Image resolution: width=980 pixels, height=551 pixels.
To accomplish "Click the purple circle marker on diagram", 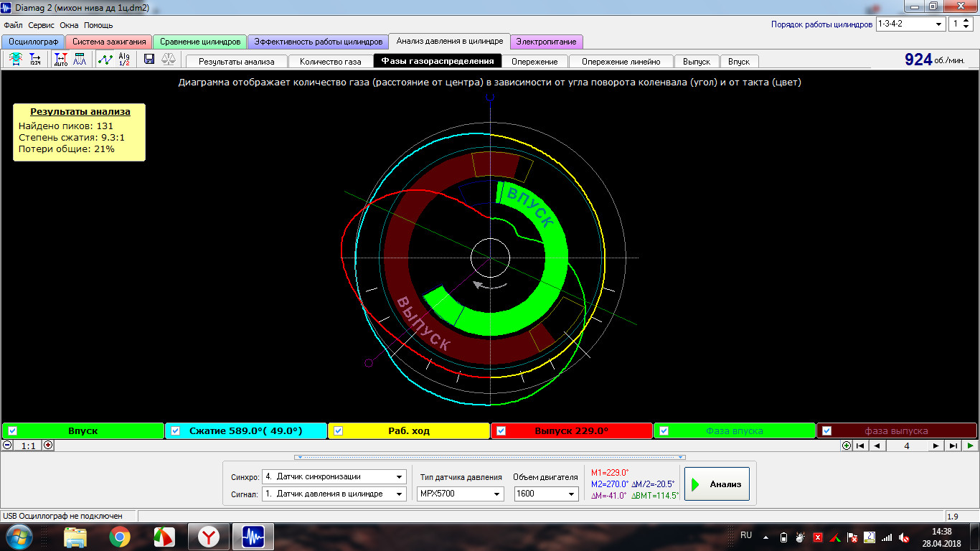I will tap(369, 363).
